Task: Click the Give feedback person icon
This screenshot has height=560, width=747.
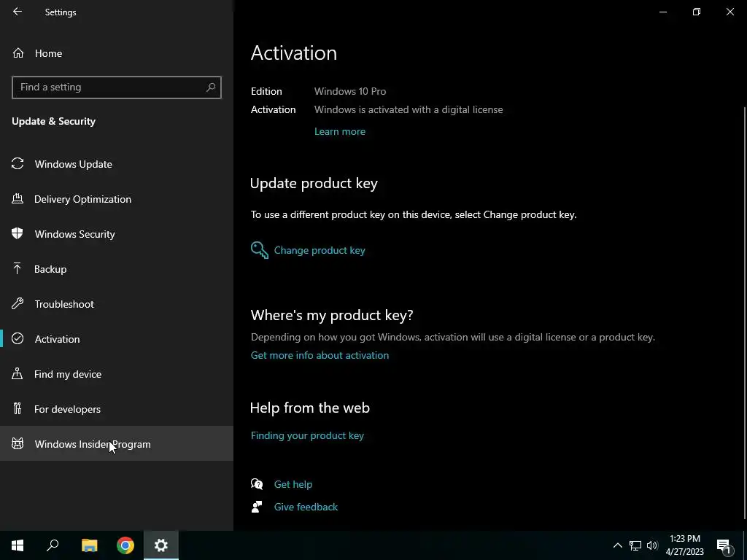Action: [257, 507]
